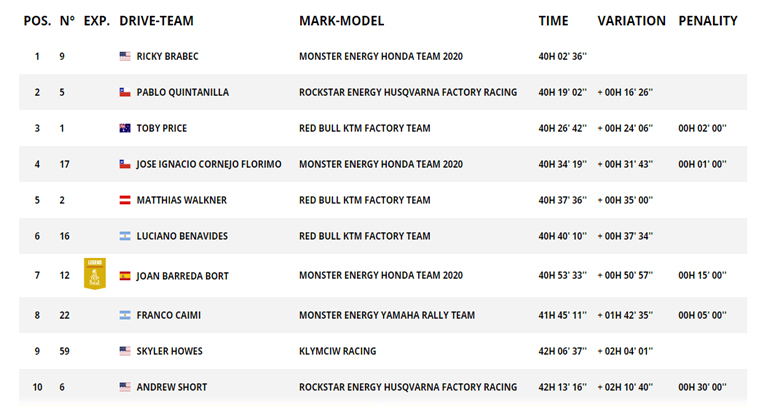Click the Austrian flag beside Matthias Walkner
The image size is (770, 407).
click(125, 201)
